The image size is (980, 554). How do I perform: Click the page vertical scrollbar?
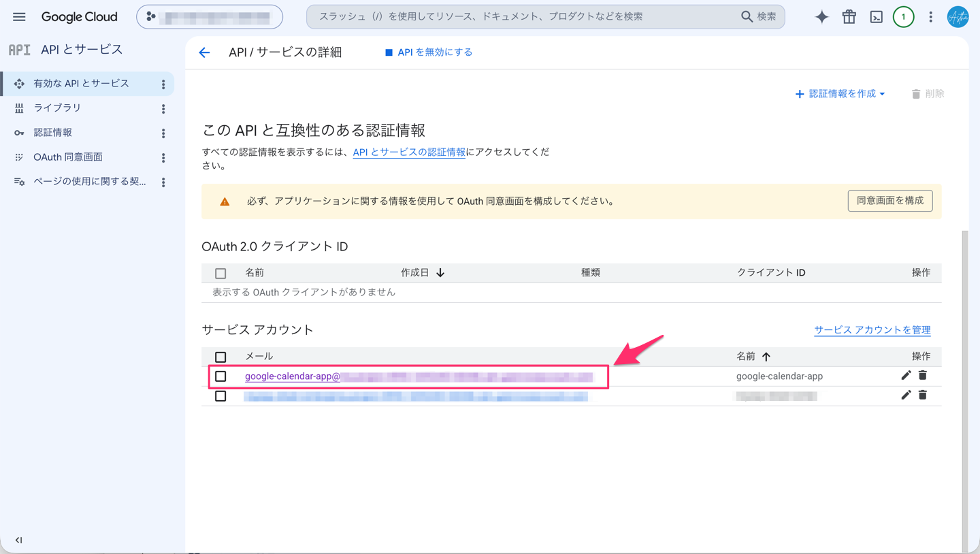pyautogui.click(x=965, y=391)
